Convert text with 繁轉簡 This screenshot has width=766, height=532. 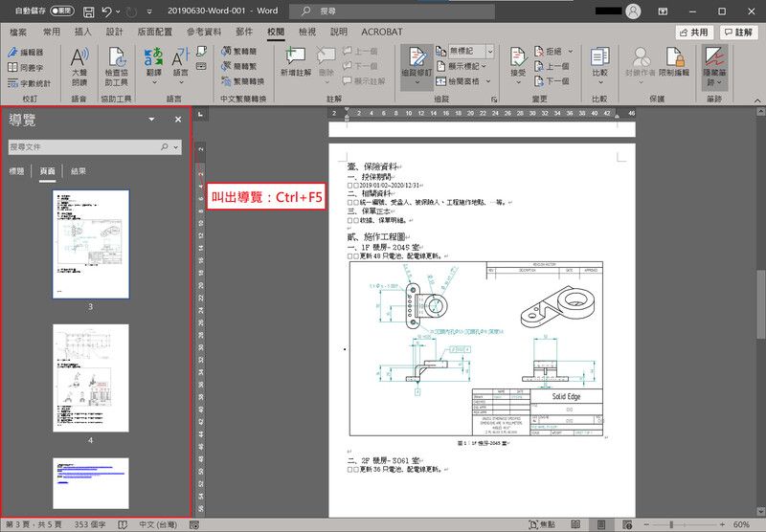click(x=238, y=52)
